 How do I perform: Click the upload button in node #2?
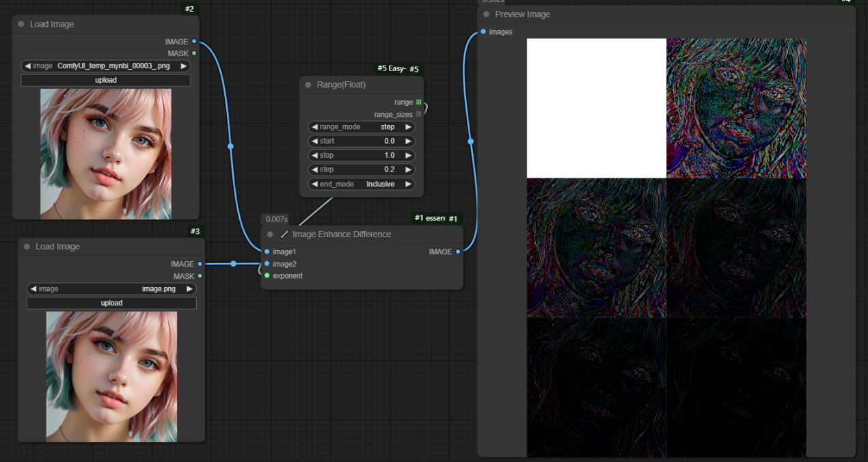(x=105, y=80)
